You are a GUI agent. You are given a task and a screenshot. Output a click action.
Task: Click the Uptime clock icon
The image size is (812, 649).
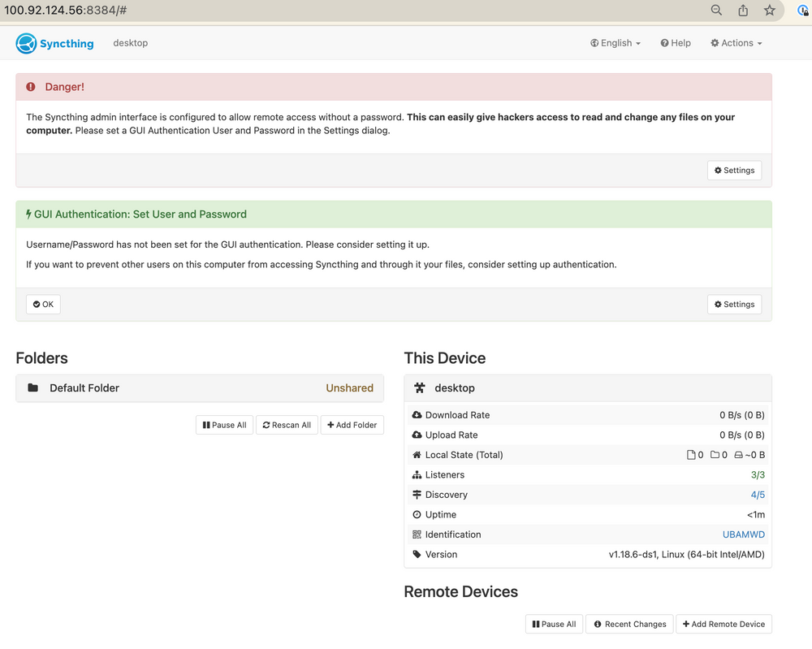click(417, 514)
